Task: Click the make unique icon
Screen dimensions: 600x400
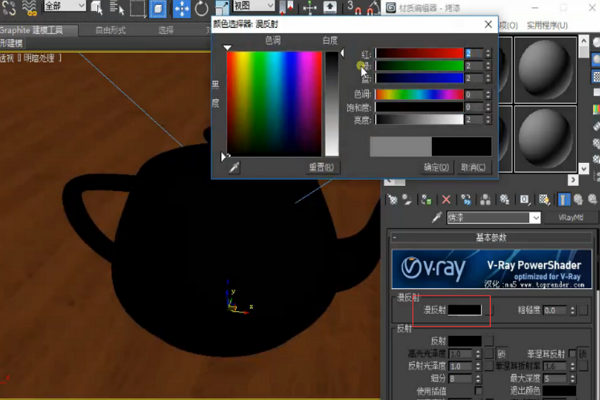Action: (485, 199)
